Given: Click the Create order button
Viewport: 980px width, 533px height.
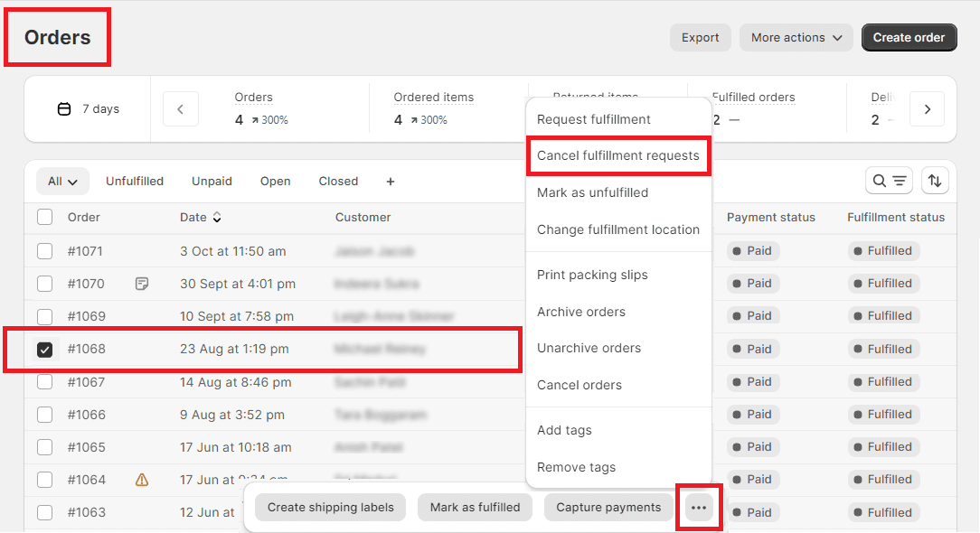Looking at the screenshot, I should [x=909, y=38].
